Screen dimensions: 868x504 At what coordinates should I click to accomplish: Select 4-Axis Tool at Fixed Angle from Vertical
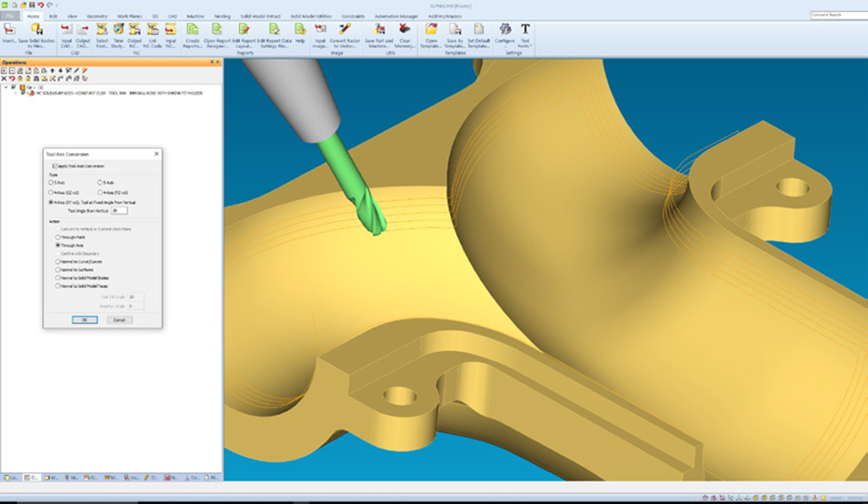tap(51, 202)
